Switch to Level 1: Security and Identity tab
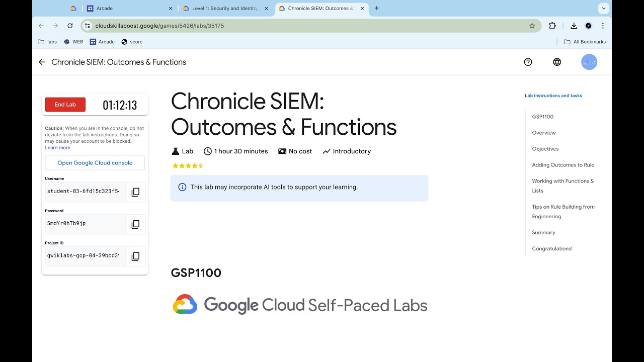Screen dimensions: 644x362 [x=226, y=9]
